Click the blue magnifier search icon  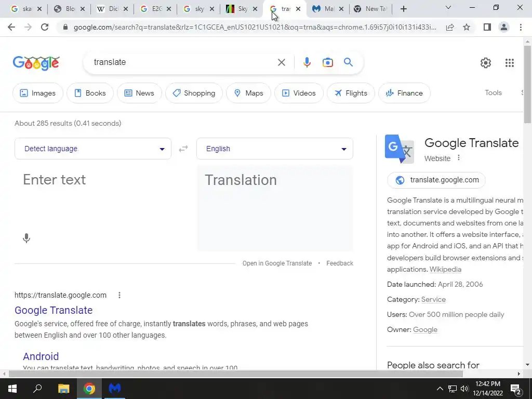coord(348,62)
